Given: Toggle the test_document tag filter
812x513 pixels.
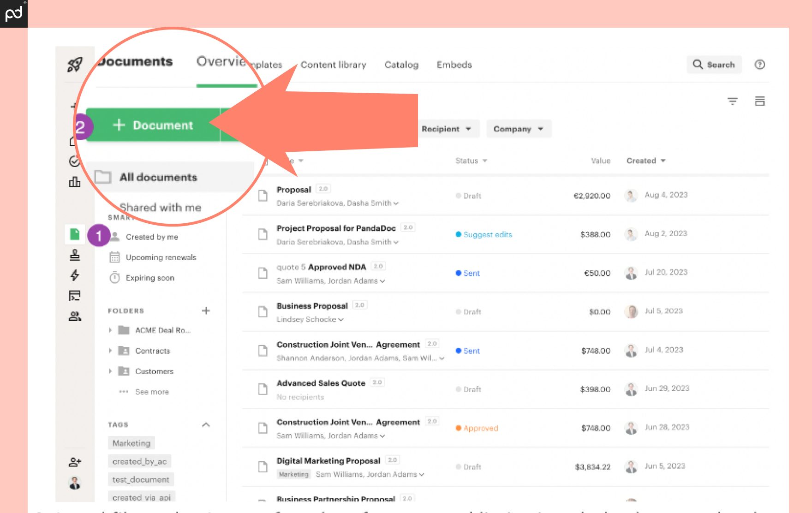Looking at the screenshot, I should [x=140, y=479].
